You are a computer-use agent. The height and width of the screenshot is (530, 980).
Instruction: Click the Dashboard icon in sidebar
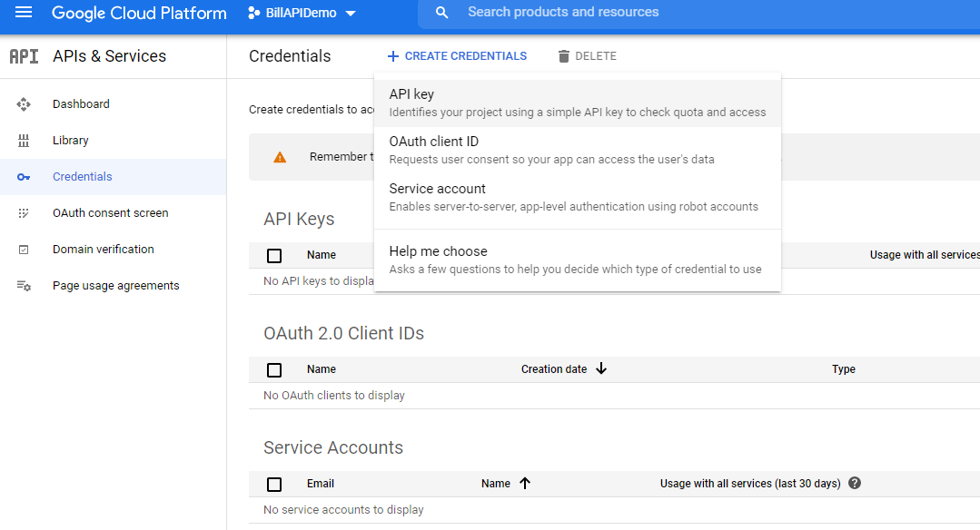coord(24,104)
